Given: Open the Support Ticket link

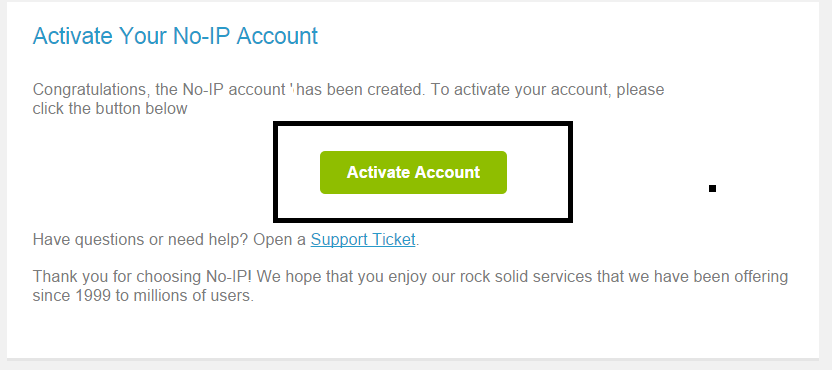Looking at the screenshot, I should (363, 240).
